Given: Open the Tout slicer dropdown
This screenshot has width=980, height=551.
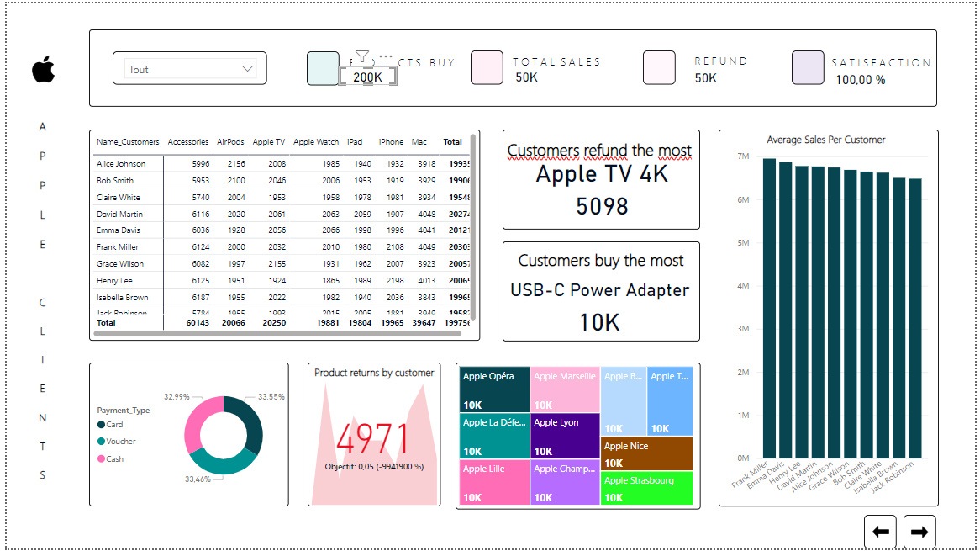Looking at the screenshot, I should pyautogui.click(x=191, y=68).
